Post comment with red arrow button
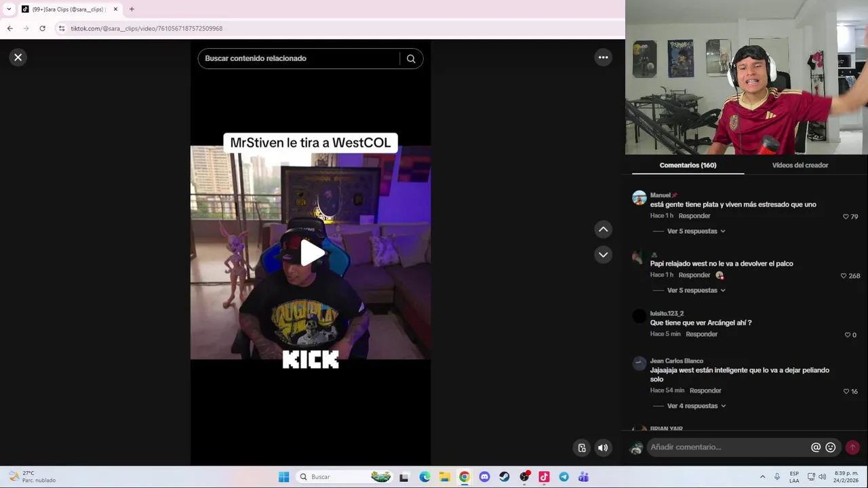Screen dimensions: 868x488 [x=852, y=447]
